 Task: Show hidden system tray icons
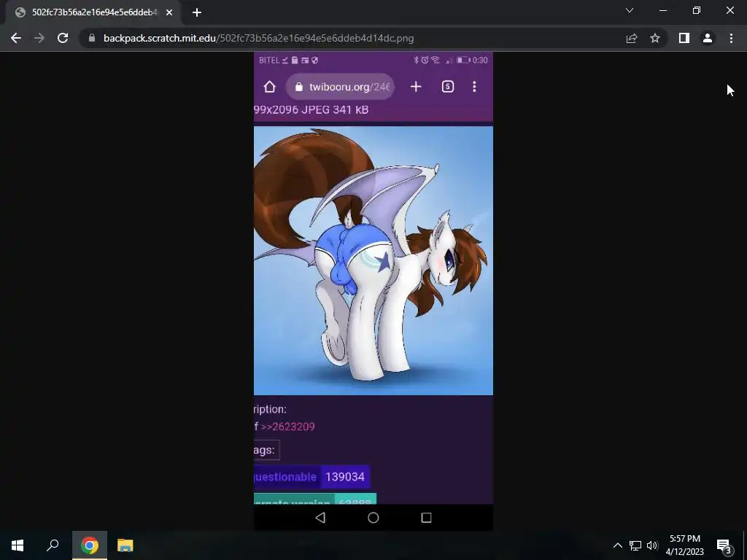click(x=617, y=545)
